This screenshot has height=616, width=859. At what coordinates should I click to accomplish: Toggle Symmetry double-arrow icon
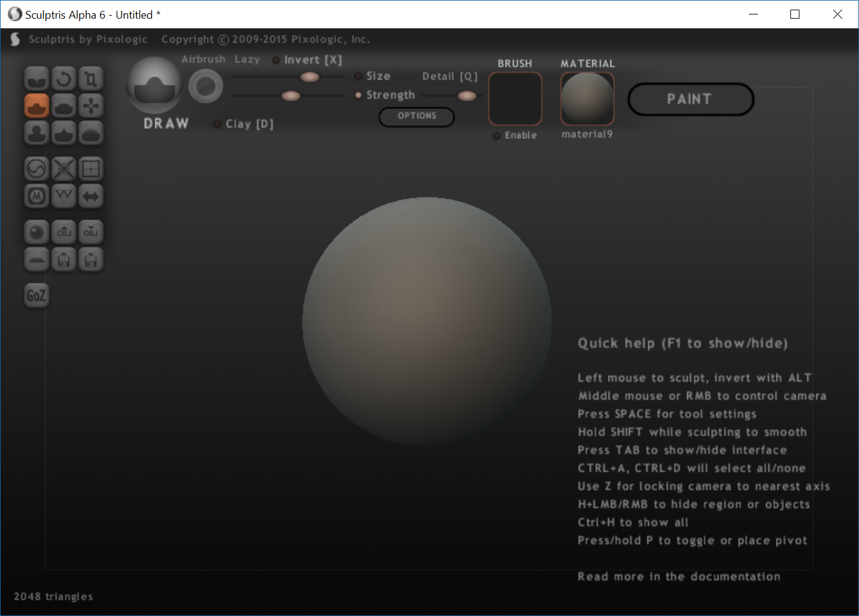pos(91,196)
